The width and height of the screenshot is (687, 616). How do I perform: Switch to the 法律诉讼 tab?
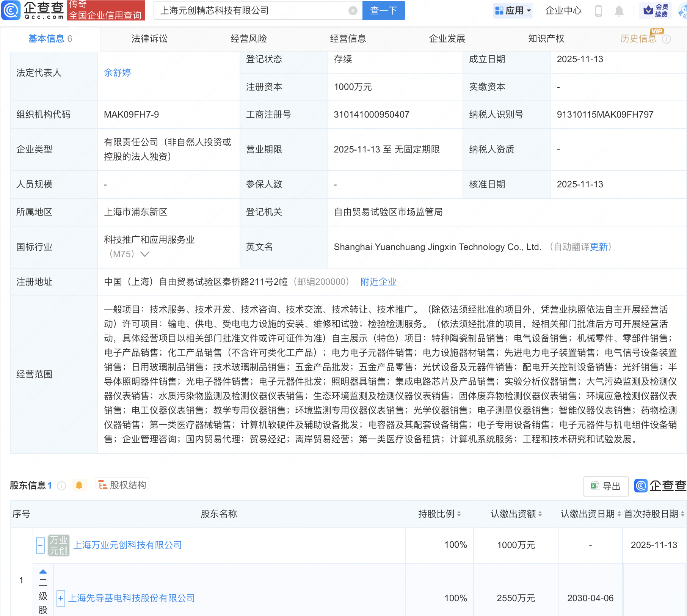pyautogui.click(x=149, y=39)
